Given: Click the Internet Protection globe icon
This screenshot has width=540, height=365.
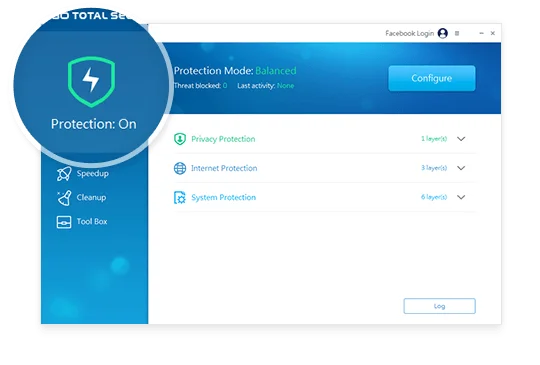Looking at the screenshot, I should [180, 168].
